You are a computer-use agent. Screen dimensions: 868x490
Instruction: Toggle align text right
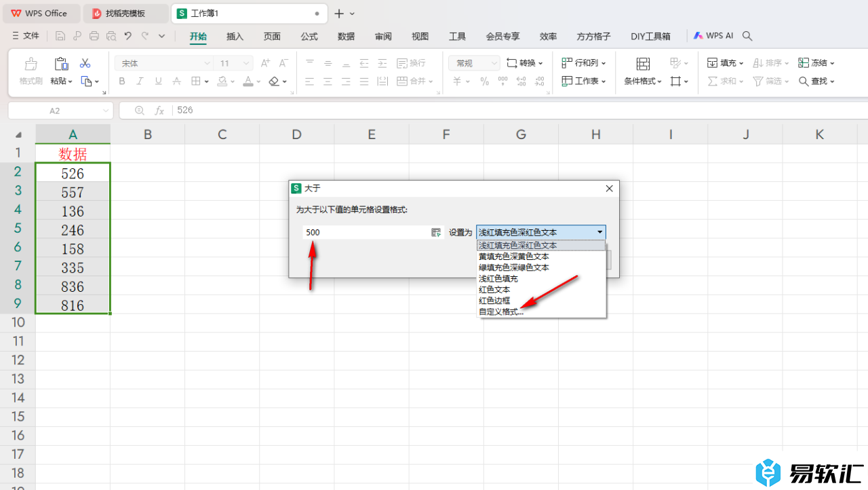[346, 81]
